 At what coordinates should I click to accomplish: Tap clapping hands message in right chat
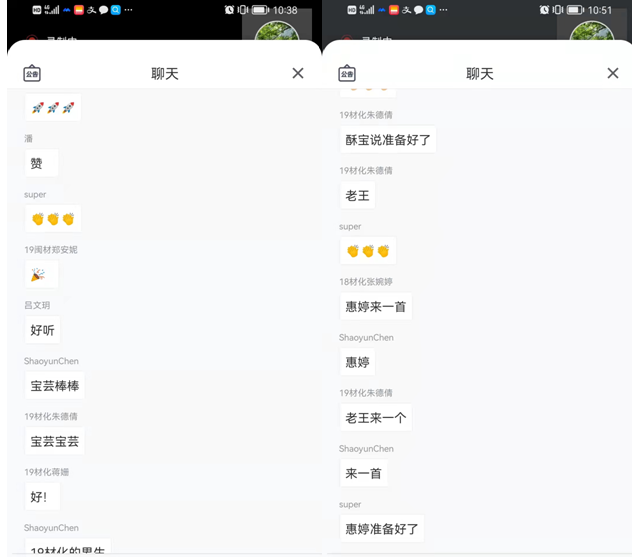click(368, 251)
